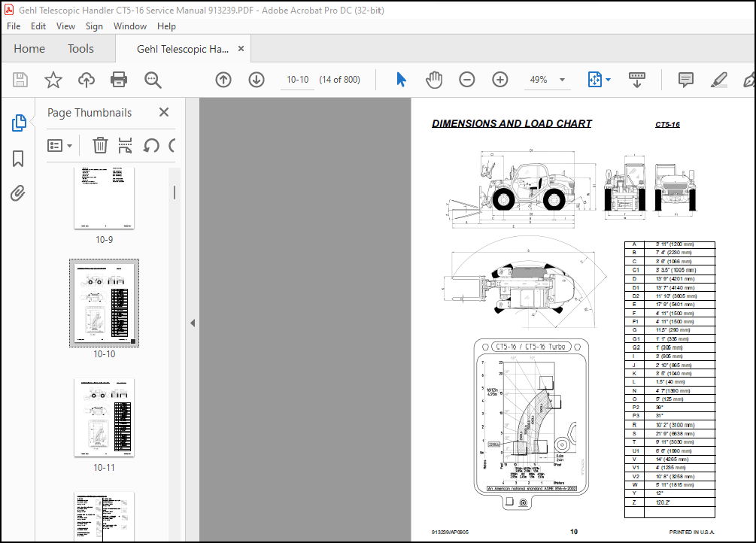Screen dimensions: 756x543
Task: Rotate page counterclockwise
Action: (151, 145)
